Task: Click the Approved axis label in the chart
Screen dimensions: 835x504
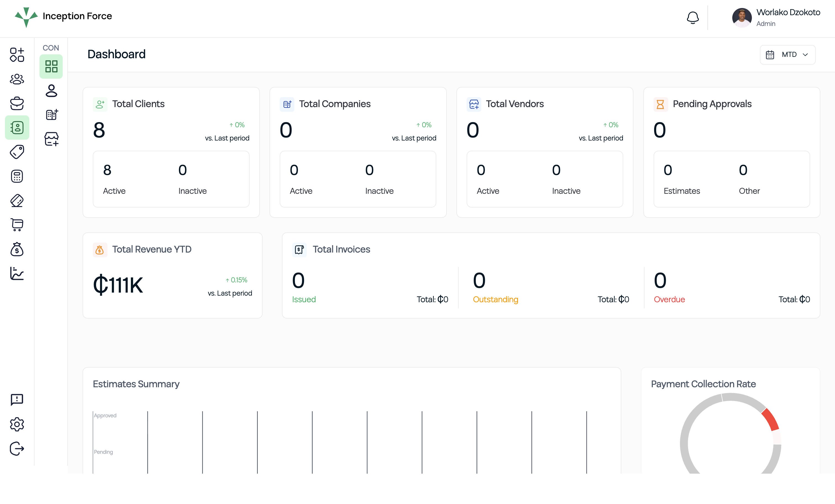Action: click(105, 416)
